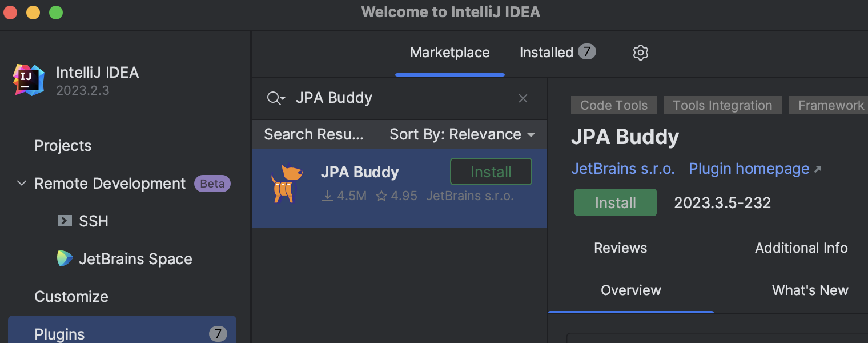This screenshot has height=343, width=868.
Task: Click the green Install button in details panel
Action: [x=616, y=202]
